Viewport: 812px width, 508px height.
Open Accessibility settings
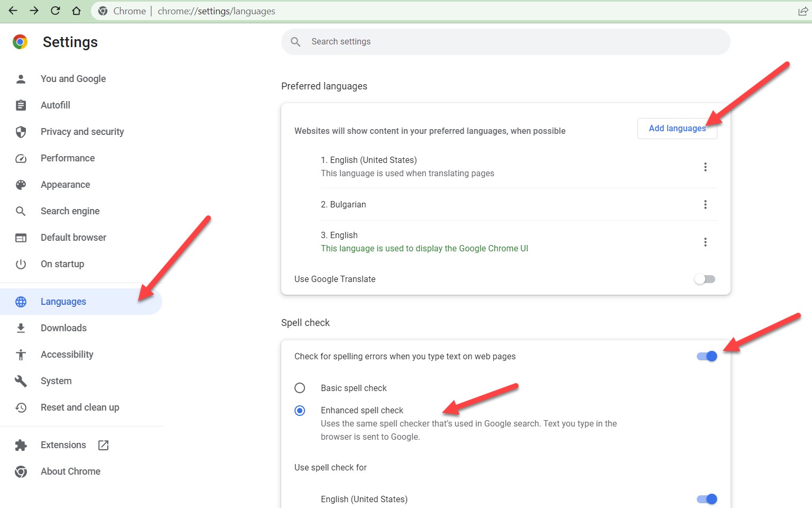click(67, 355)
